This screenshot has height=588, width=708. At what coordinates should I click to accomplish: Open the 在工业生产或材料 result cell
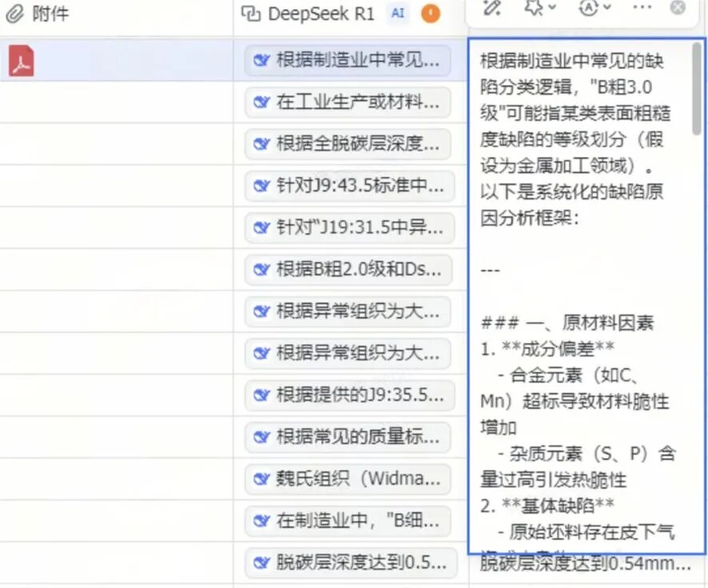point(348,102)
